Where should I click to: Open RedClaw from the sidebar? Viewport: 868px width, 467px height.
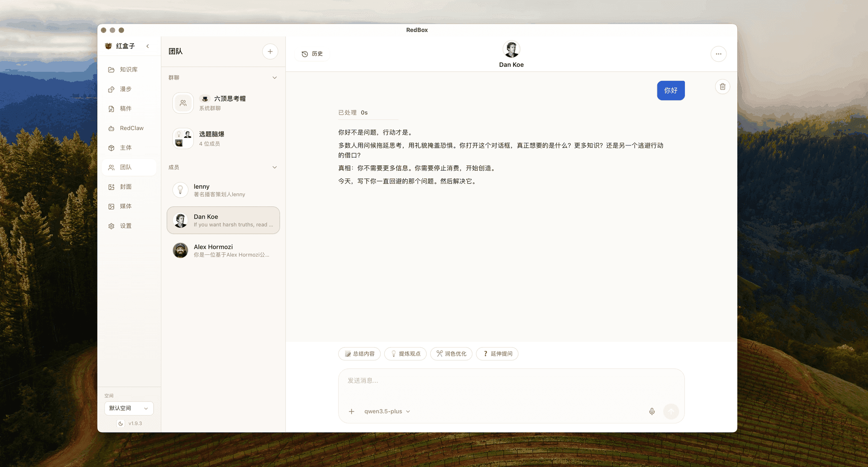pyautogui.click(x=128, y=128)
